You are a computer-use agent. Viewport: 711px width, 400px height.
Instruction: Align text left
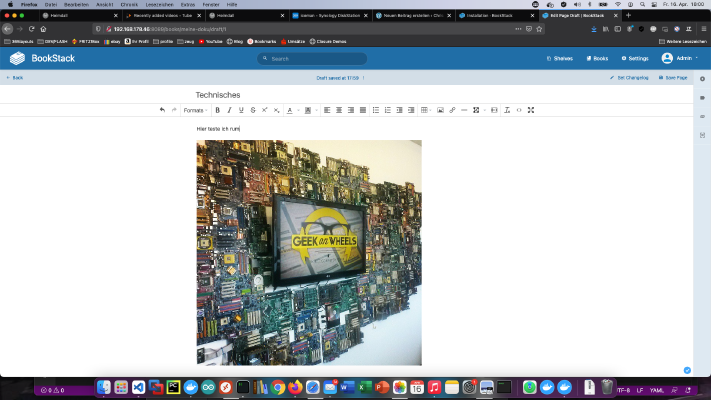(327, 110)
